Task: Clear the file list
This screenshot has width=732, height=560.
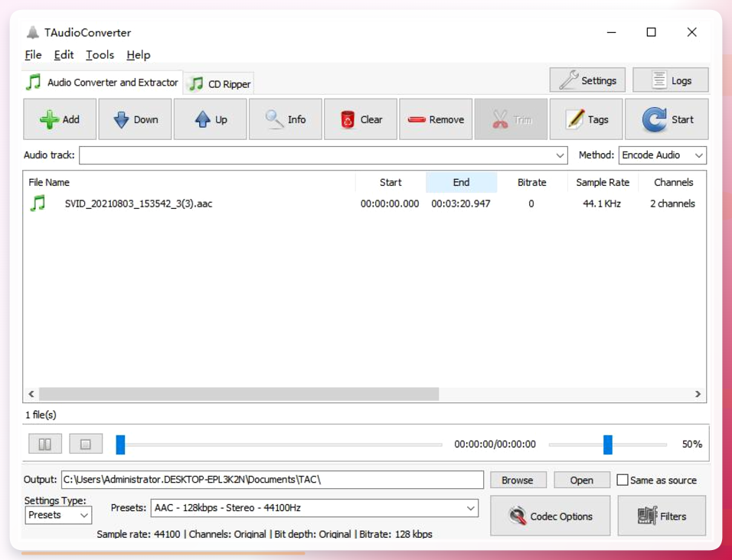Action: [361, 119]
